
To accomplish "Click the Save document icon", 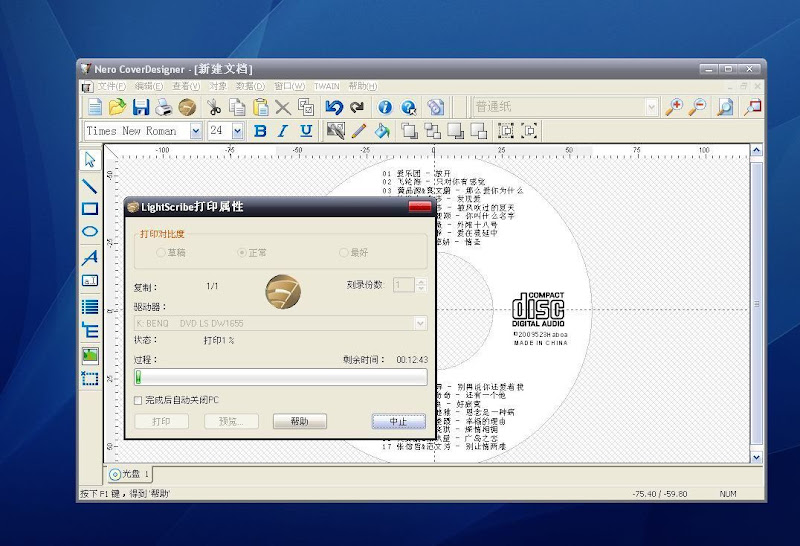I will coord(141,107).
